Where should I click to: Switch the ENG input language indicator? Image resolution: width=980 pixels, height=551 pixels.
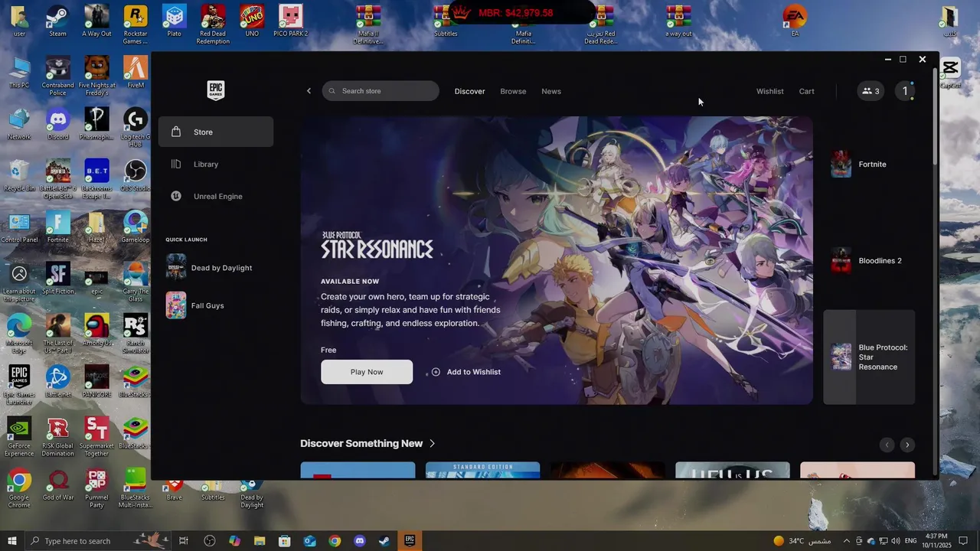point(910,541)
